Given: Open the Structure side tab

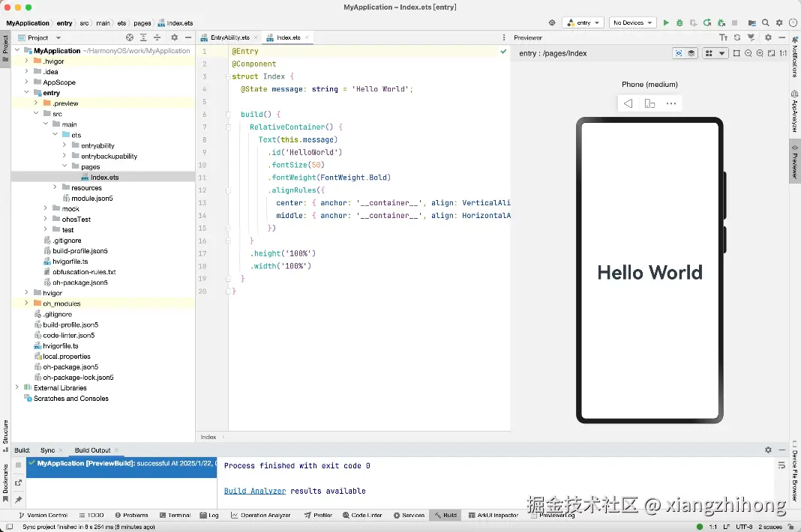Looking at the screenshot, I should pyautogui.click(x=5, y=435).
